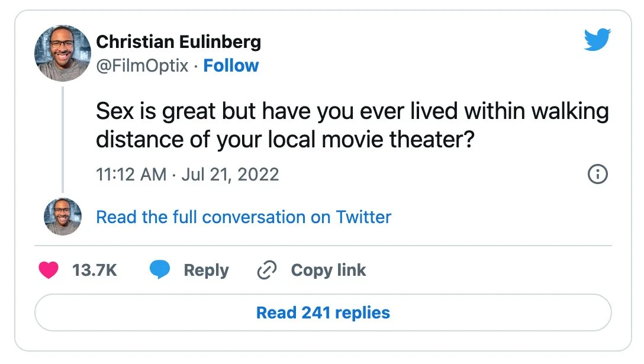Click the small avatar beside conversation link

(62, 217)
